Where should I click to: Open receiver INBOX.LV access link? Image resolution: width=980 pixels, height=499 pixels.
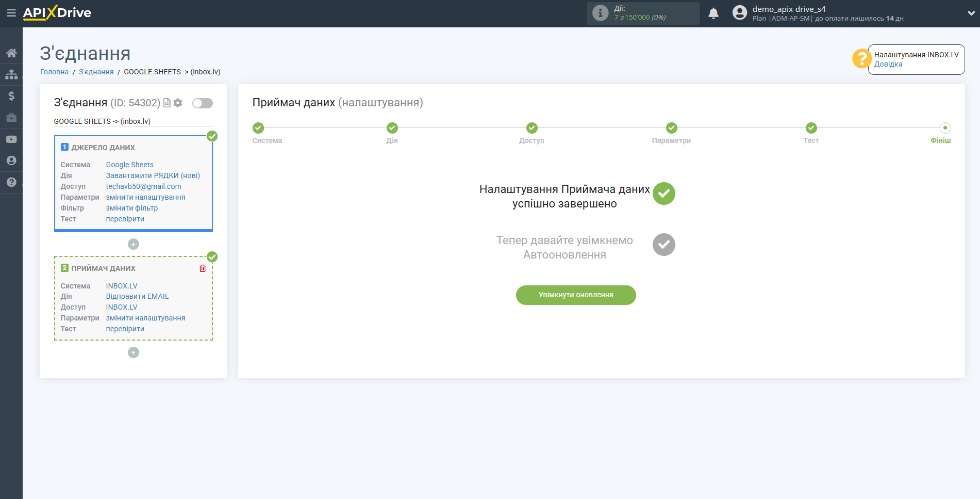coord(122,307)
